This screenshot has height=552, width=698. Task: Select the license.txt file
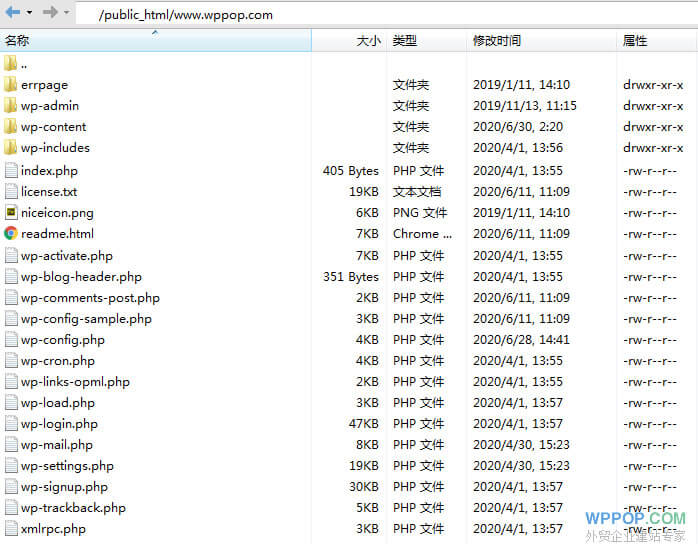[x=49, y=191]
